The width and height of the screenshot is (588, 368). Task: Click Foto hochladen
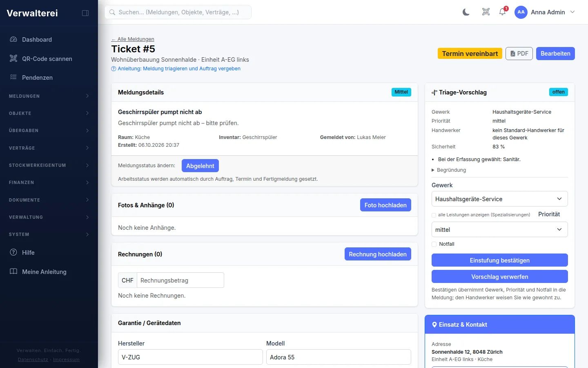[x=385, y=205]
